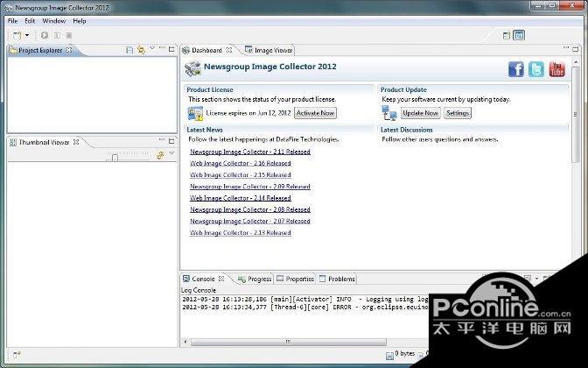Open Thumbnail Viewer view menu chevron
Screen dimensions: 588x368
[x=171, y=153]
